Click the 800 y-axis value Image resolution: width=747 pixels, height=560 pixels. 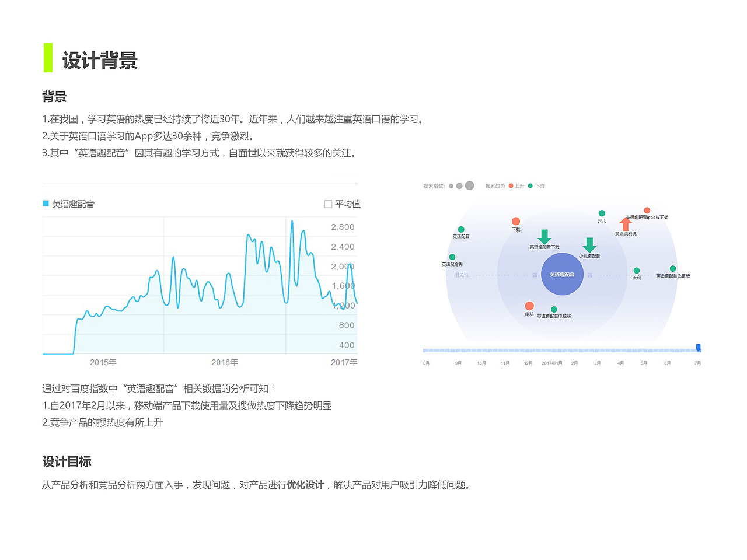coord(347,325)
